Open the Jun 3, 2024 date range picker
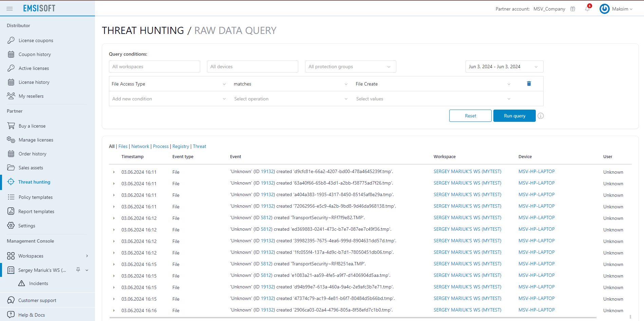 pyautogui.click(x=504, y=67)
